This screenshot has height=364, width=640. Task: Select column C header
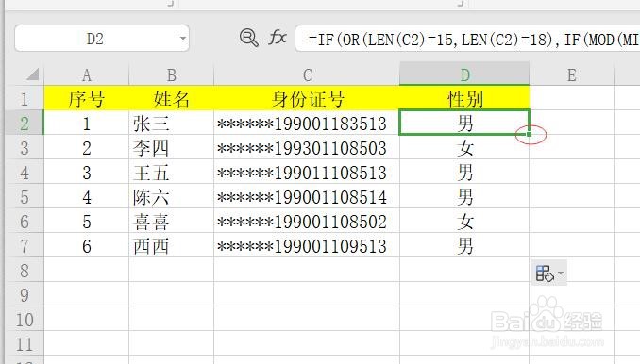coord(307,74)
